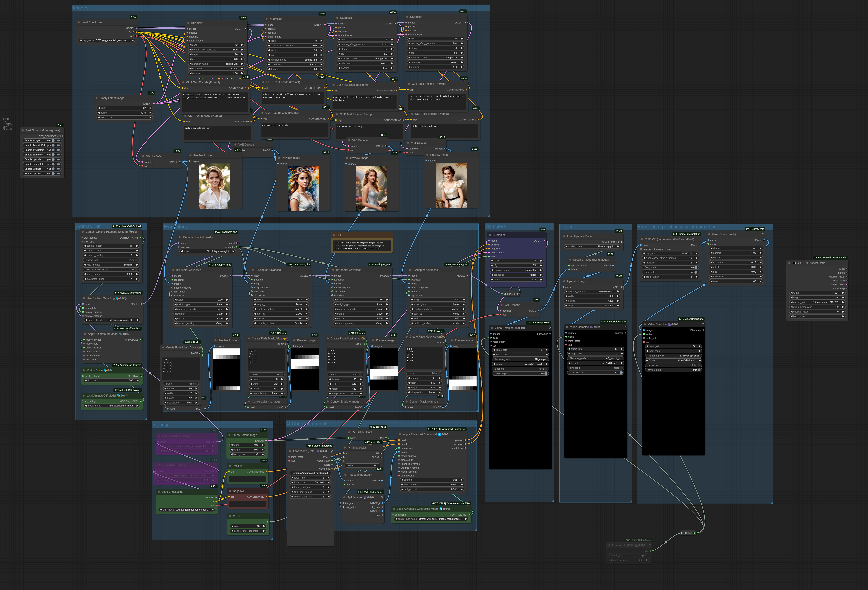Open the IPAdapter Unified Loader preset dropdown
The image size is (868, 590).
click(208, 251)
